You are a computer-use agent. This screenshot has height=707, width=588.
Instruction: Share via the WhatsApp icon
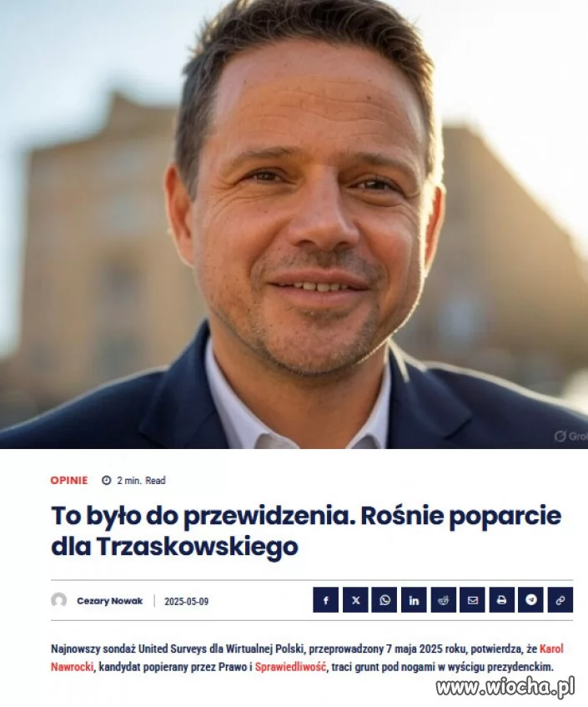coord(384,599)
